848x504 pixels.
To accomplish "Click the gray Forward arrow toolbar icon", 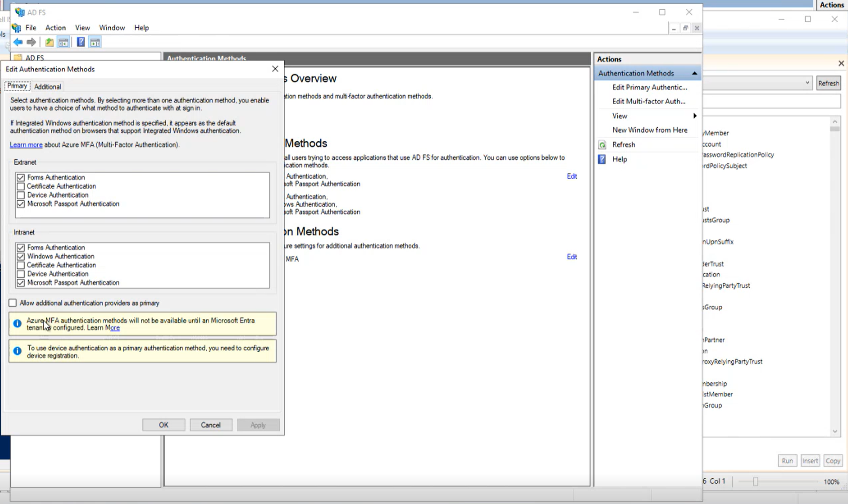I will [x=31, y=42].
